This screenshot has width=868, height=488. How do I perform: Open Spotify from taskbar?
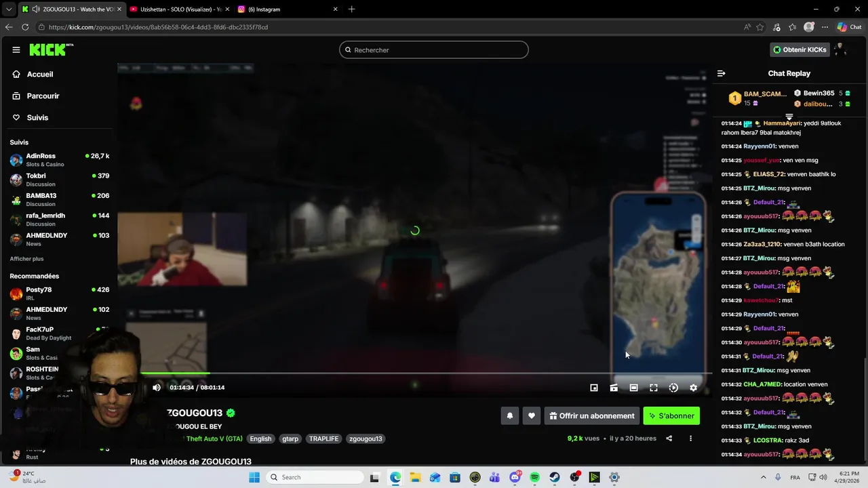pos(534,477)
